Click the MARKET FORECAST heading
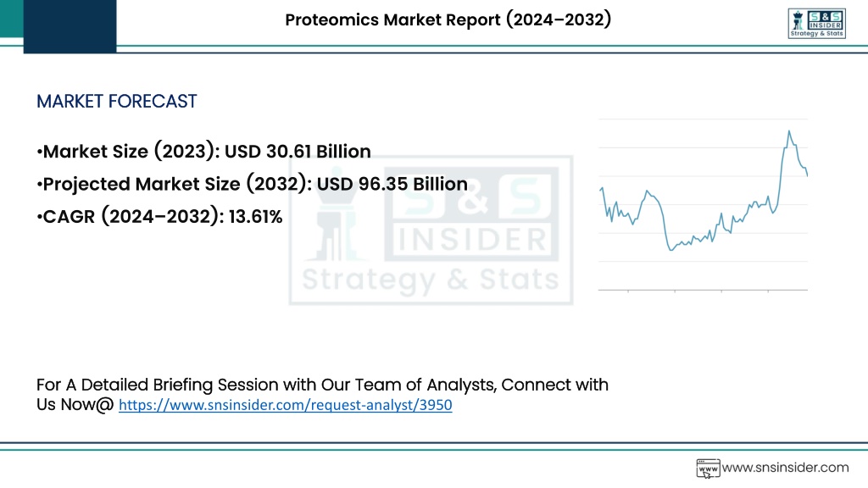 coord(116,102)
